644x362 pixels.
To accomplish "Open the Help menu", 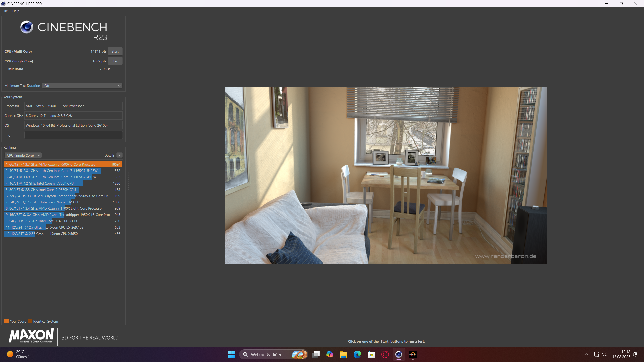I will (16, 11).
